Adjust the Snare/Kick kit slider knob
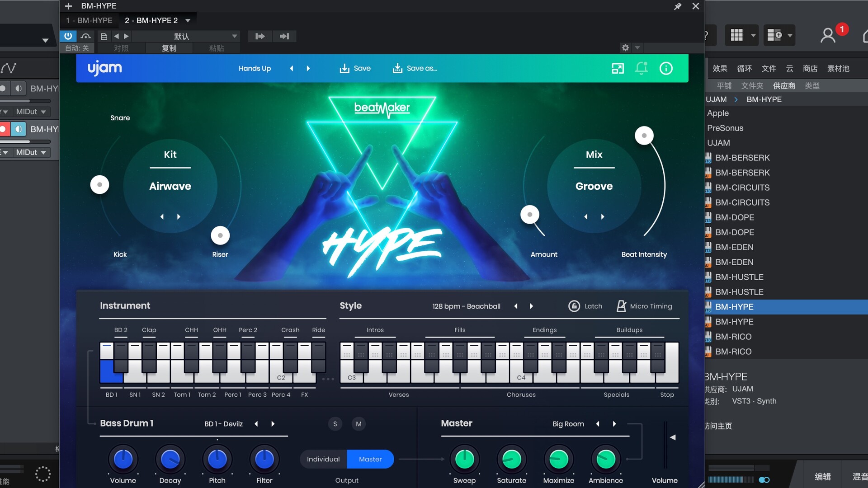The image size is (868, 488). (100, 184)
